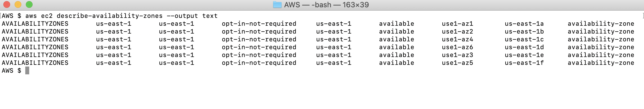Click the use1-az6 zone ID

457,47
